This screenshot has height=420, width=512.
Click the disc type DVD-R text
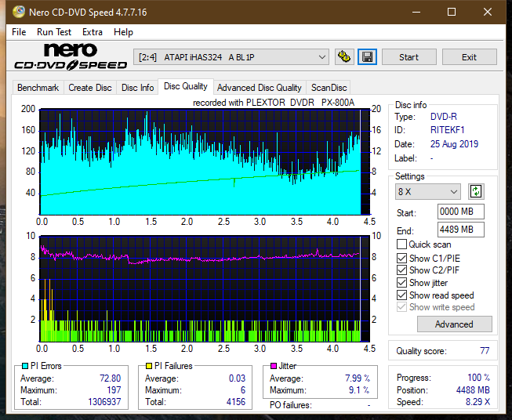(x=444, y=117)
